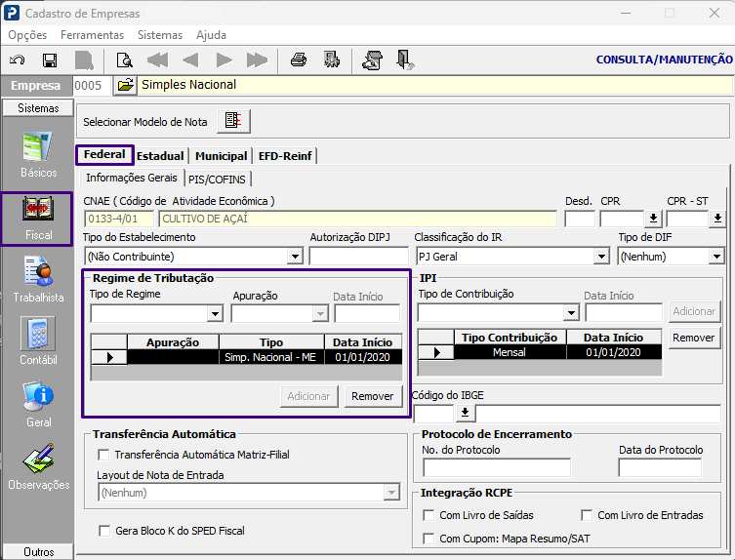Expand Classificação do IR dropdown
Screen dimensions: 735x560
601,257
